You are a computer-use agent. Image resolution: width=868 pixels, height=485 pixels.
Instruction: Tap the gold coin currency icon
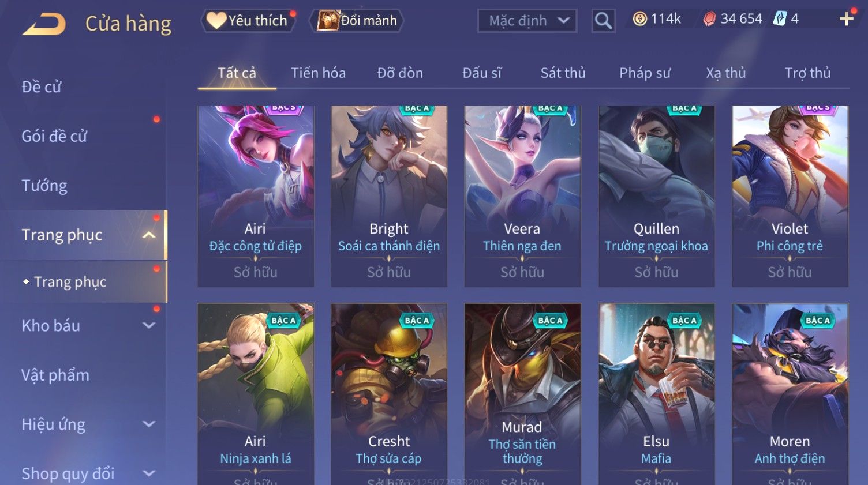(639, 19)
